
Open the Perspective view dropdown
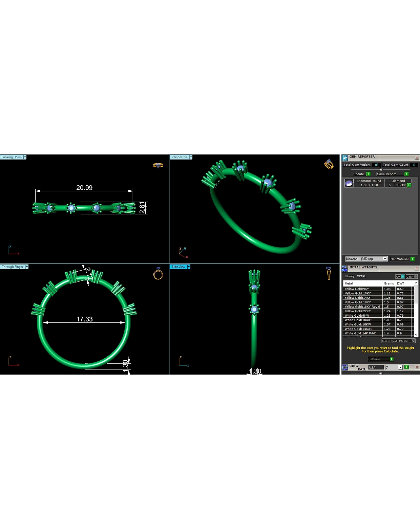(191, 157)
